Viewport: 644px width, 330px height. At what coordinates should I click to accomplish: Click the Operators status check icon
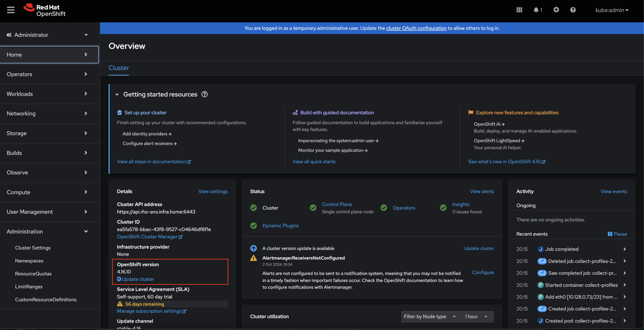(384, 208)
